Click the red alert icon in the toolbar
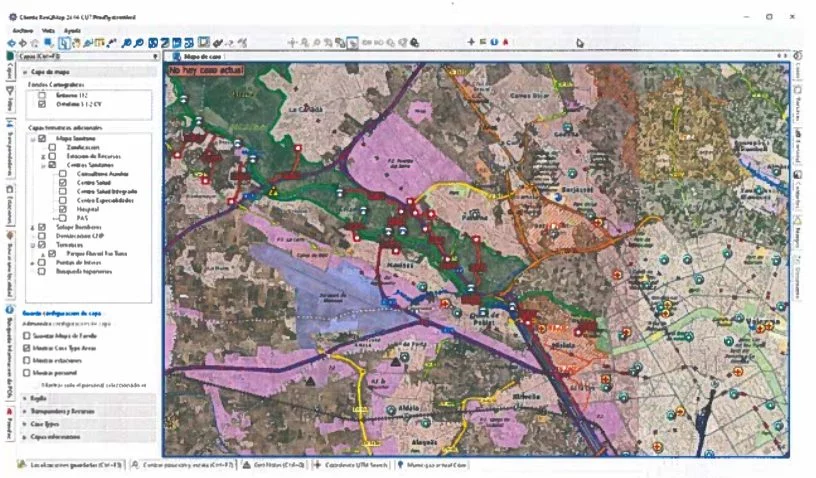Screen dimensions: 816x478 coord(507,42)
